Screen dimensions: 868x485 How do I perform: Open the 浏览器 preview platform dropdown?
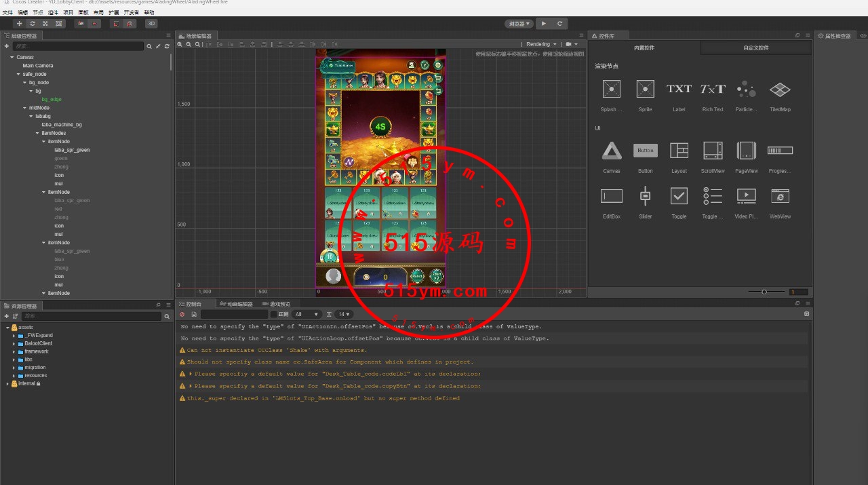click(519, 24)
